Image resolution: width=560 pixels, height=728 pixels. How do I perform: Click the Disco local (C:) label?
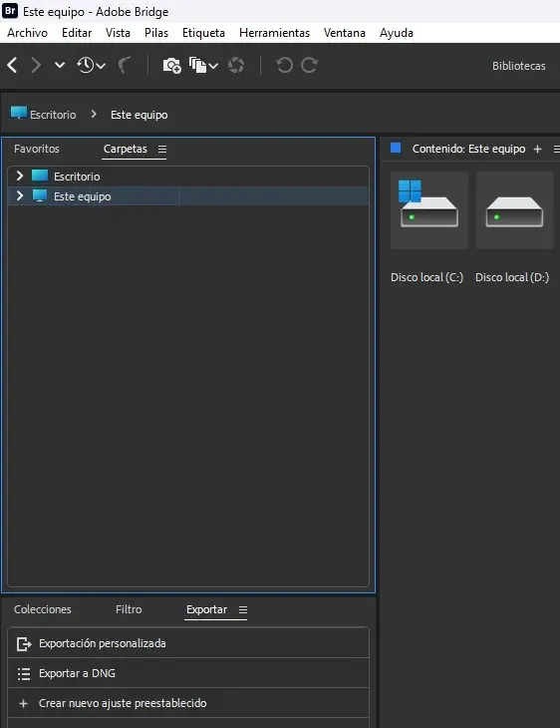(426, 277)
